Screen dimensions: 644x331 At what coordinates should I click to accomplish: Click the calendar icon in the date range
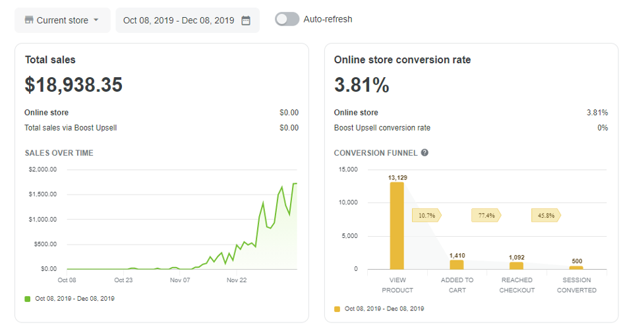coord(246,20)
